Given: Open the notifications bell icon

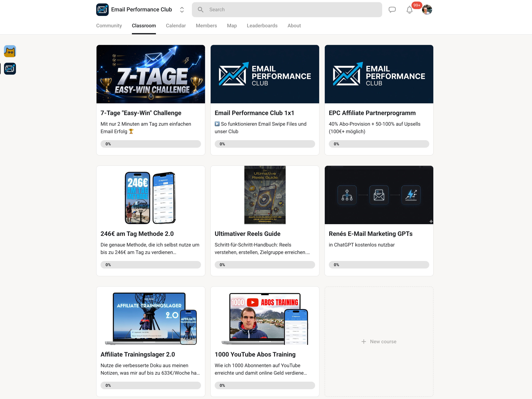Looking at the screenshot, I should [409, 10].
